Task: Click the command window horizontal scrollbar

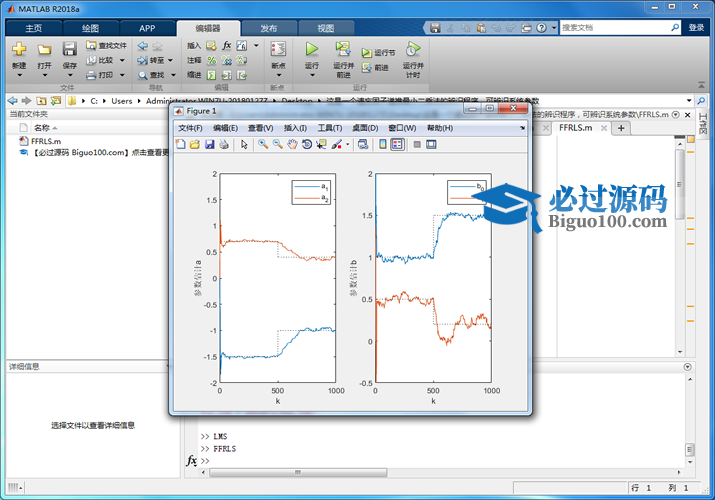Action: point(298,472)
